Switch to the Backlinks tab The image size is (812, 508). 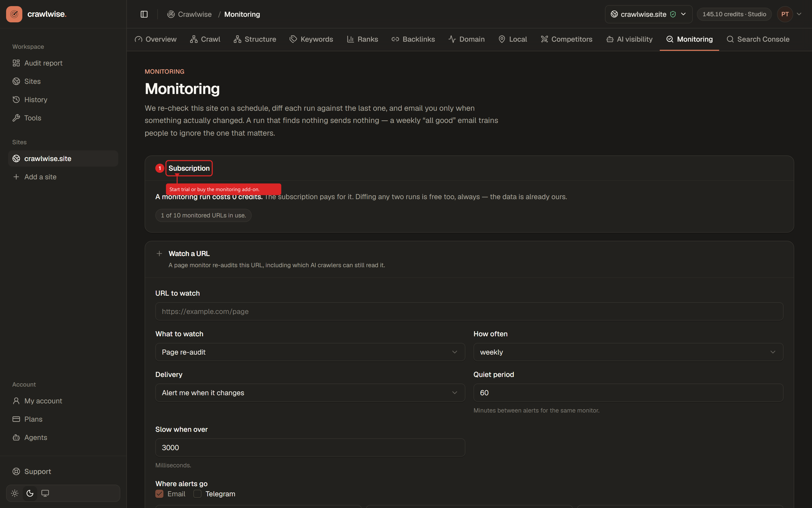pos(413,39)
